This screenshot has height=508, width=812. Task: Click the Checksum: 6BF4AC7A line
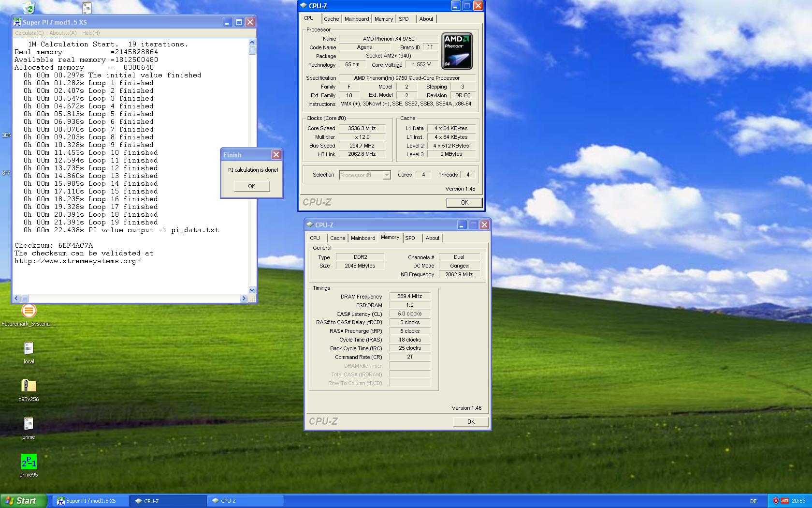coord(54,245)
